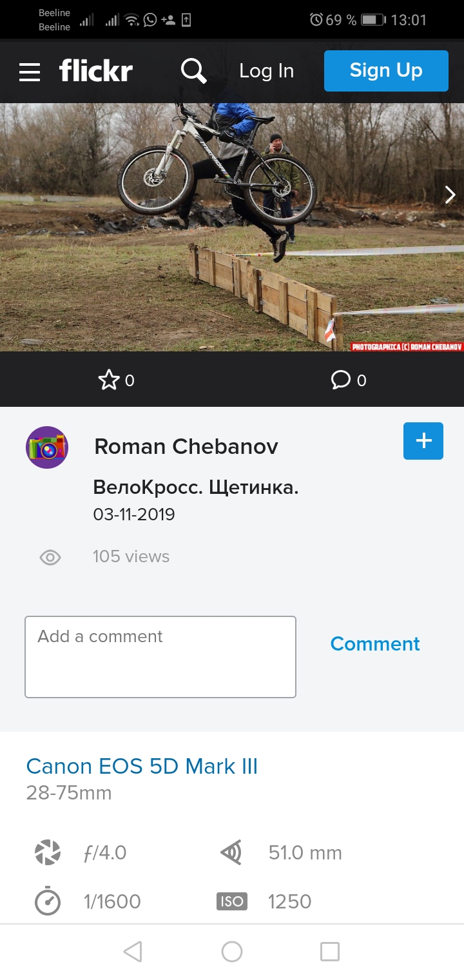Go to next photo with right chevron
464x980 pixels.
[x=450, y=195]
